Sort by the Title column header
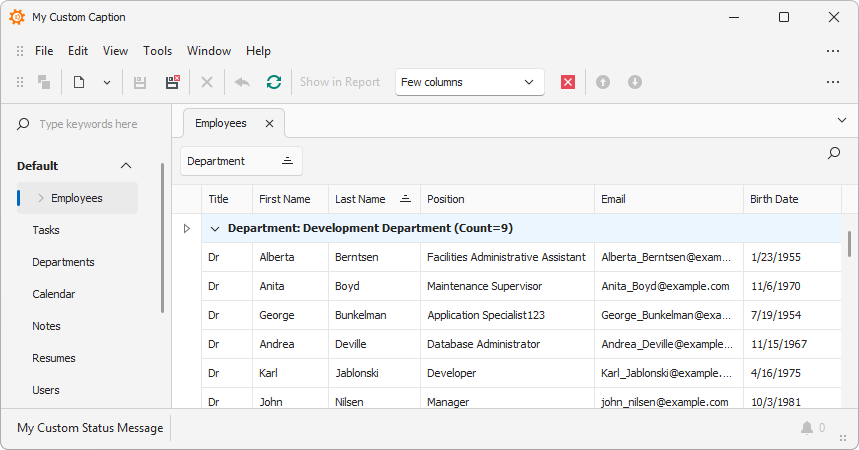 pos(227,200)
